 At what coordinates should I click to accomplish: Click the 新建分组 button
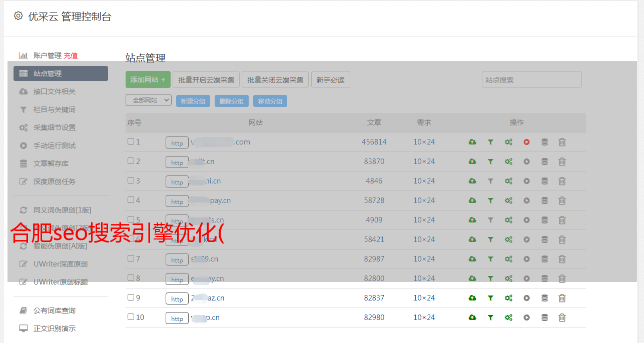(193, 101)
